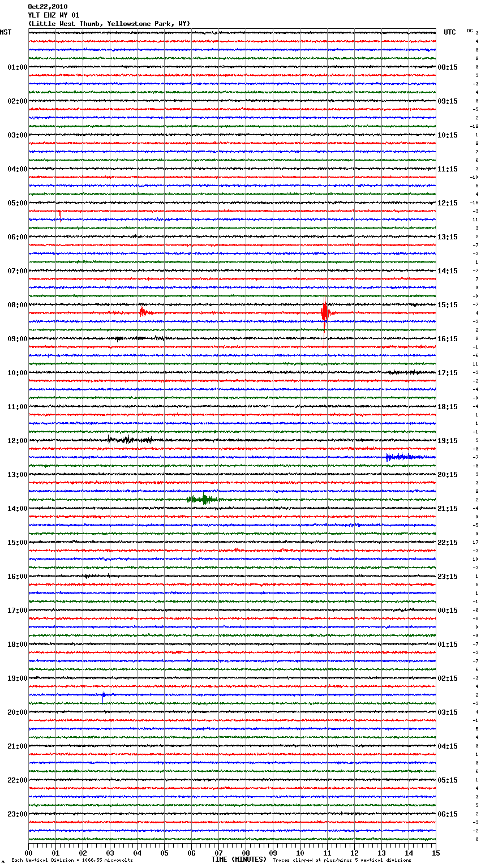The image size is (481, 868).
Task: Click the '16:15' UTC time label
Action: point(448,339)
